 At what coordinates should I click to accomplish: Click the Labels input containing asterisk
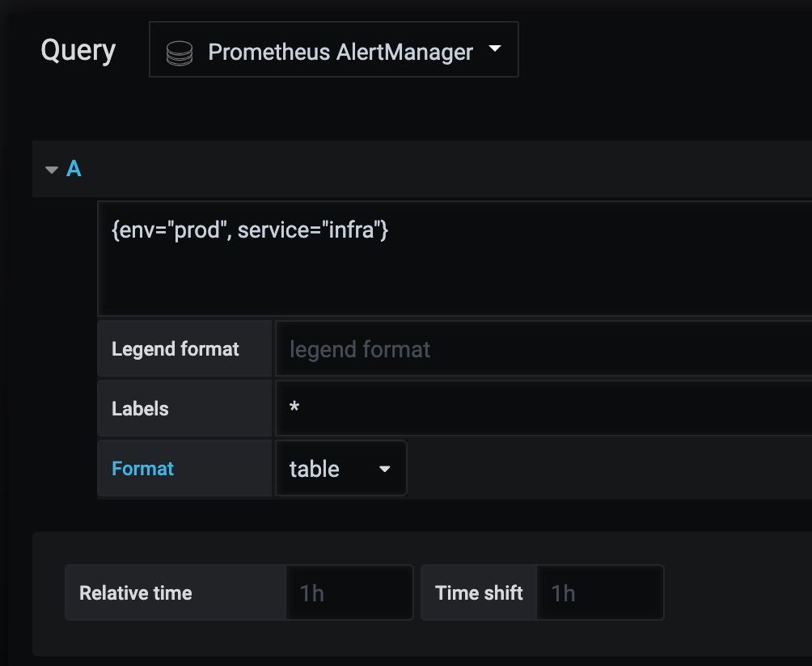[543, 408]
